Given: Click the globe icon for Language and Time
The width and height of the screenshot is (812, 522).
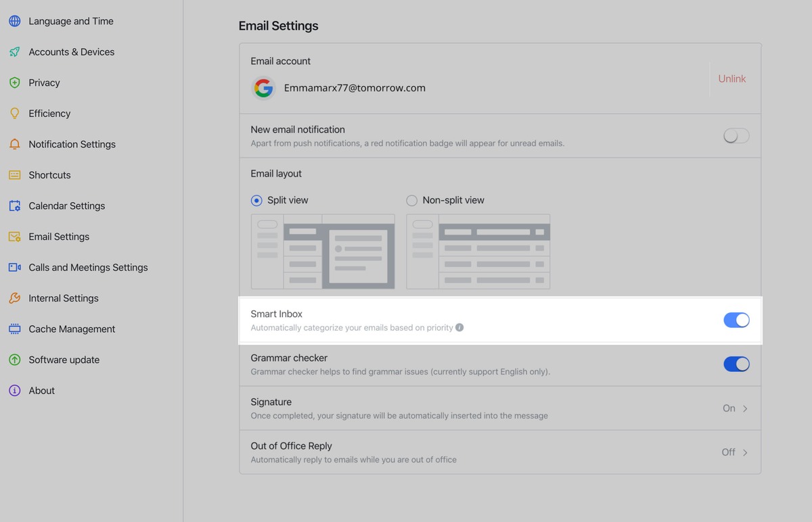Looking at the screenshot, I should (14, 21).
